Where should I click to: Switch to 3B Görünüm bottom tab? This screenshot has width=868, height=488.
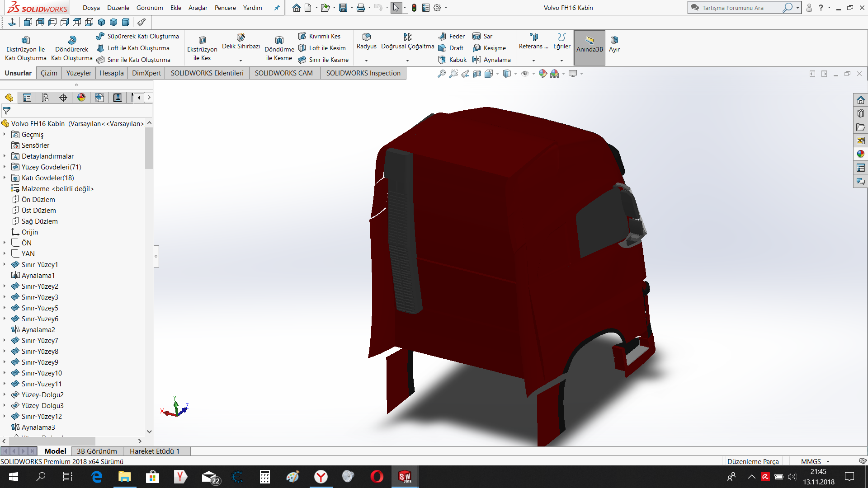(x=97, y=451)
